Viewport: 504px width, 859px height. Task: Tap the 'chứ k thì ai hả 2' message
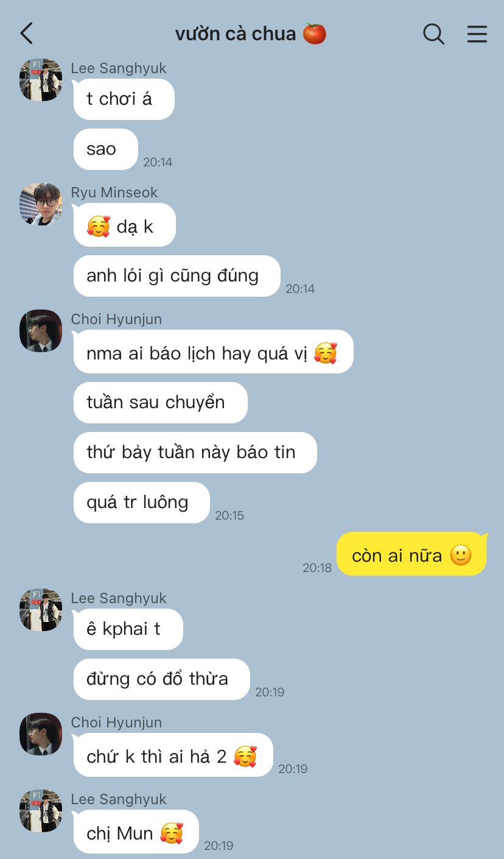click(173, 755)
